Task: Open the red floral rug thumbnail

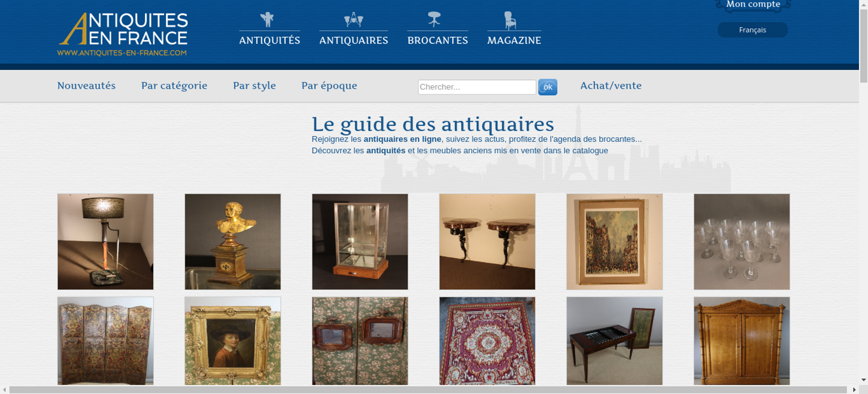Action: (487, 341)
